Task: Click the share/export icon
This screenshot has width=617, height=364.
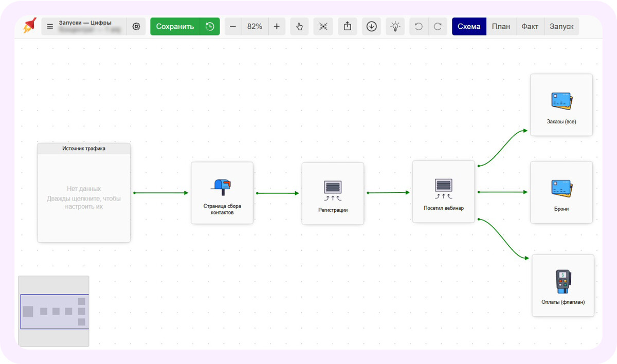Action: [x=348, y=27]
